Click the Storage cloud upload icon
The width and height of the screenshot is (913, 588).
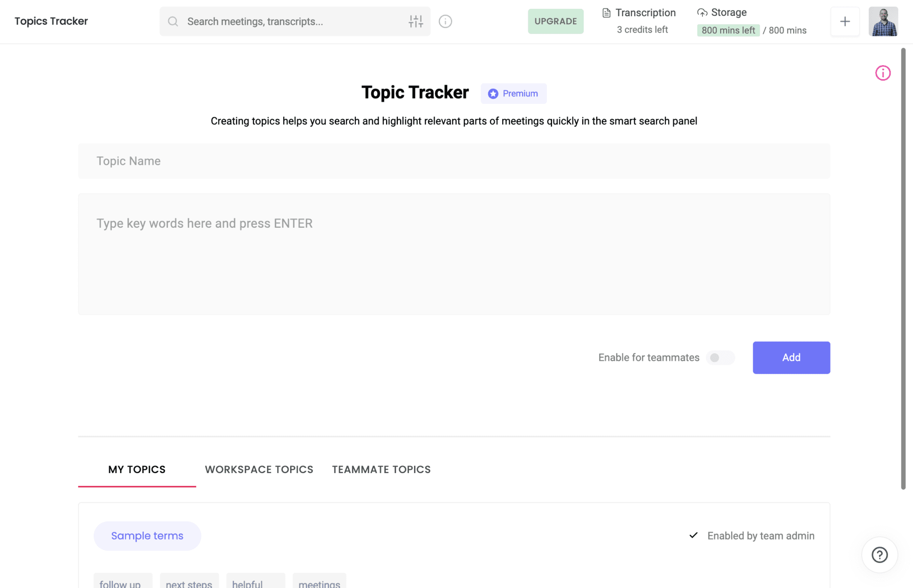click(702, 13)
